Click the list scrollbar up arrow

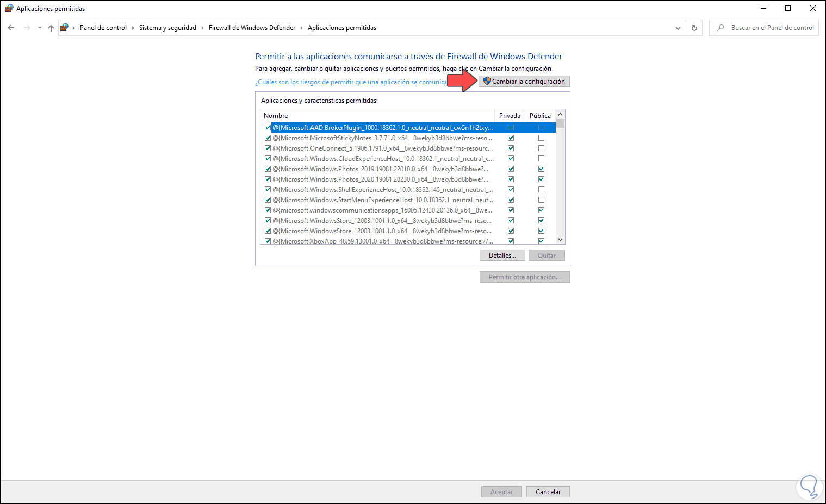(x=561, y=115)
